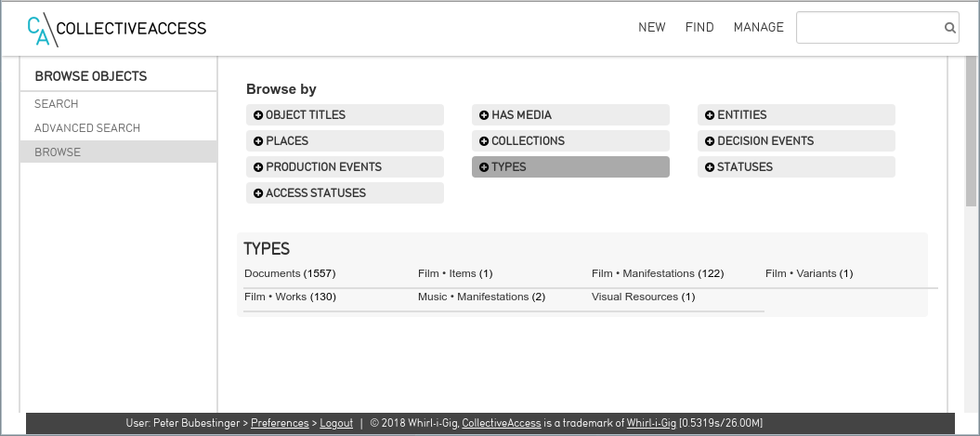Open Film • Manifestations type results
This screenshot has height=436, width=980.
(x=657, y=273)
